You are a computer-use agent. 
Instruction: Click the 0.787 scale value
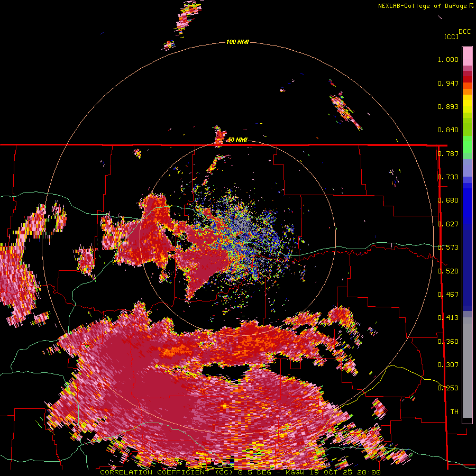coord(448,153)
